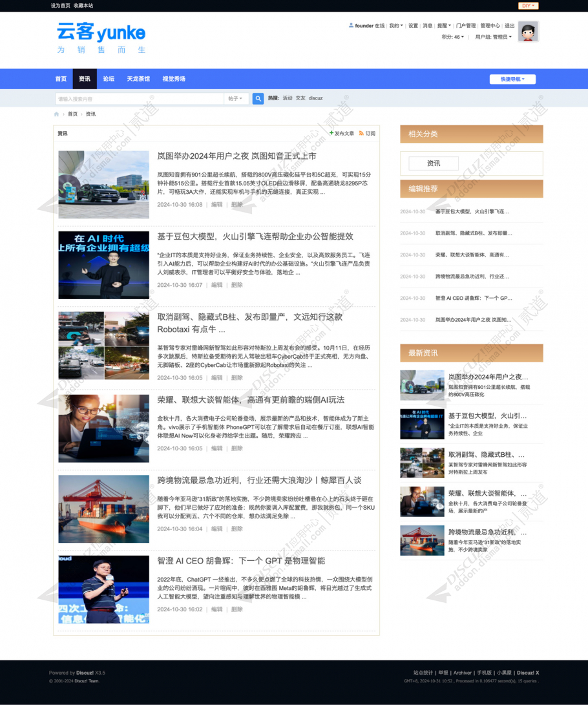Open the 帖子 search type dropdown
The image size is (588, 705).
coord(236,98)
